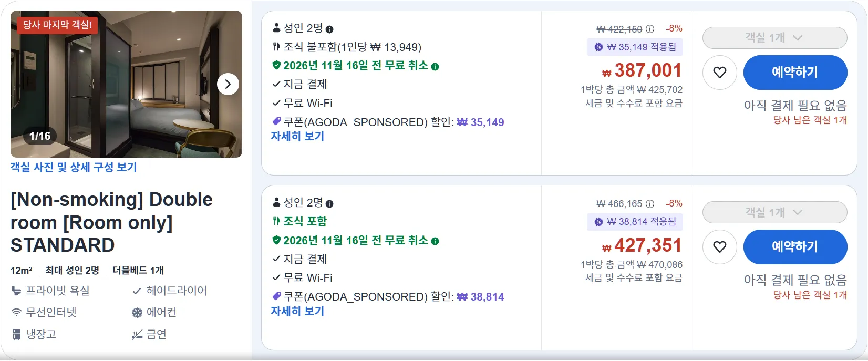The image size is (868, 361).
Task: Open info icon next to ₩422,150 price
Action: 650,29
